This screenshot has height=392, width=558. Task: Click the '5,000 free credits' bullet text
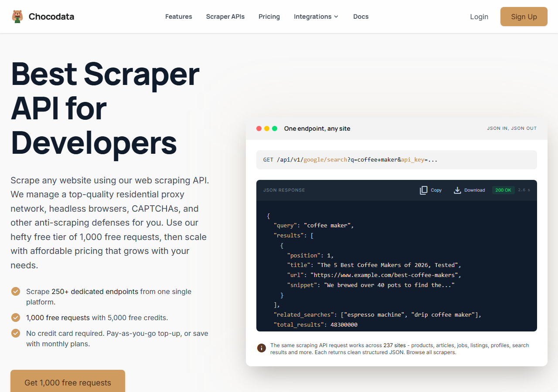coord(137,318)
